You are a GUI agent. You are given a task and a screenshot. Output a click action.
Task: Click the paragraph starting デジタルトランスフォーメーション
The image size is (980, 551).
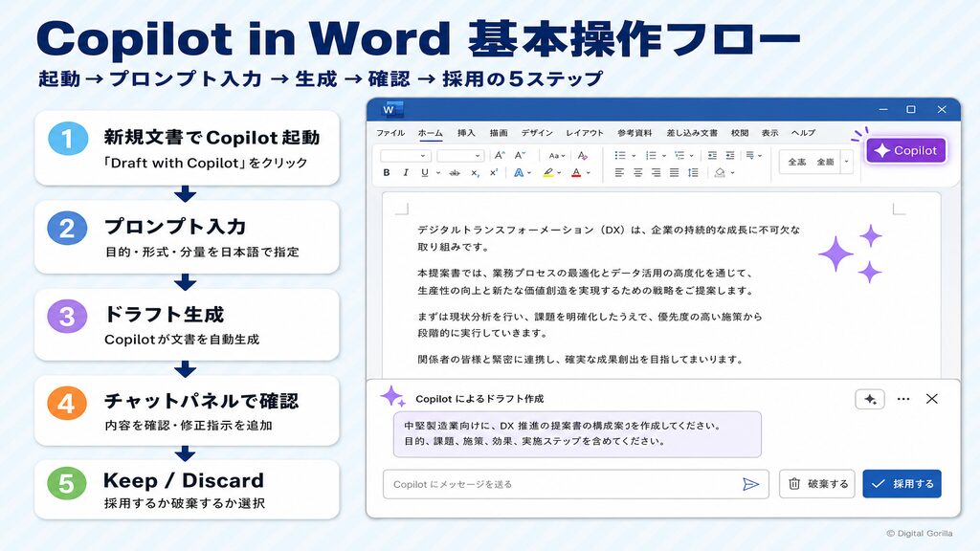[609, 238]
